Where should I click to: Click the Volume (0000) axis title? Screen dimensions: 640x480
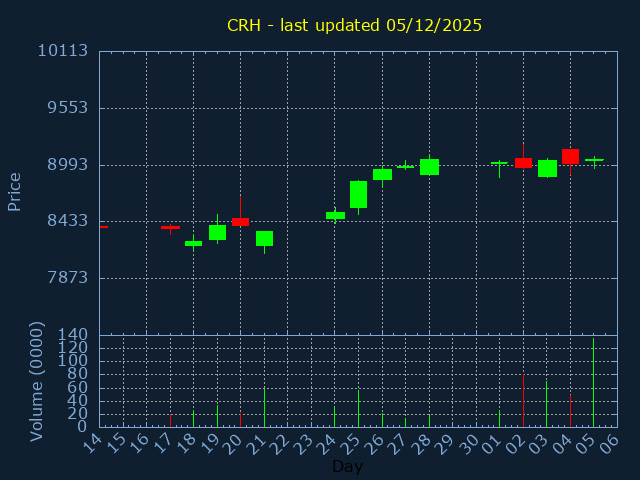(x=37, y=381)
